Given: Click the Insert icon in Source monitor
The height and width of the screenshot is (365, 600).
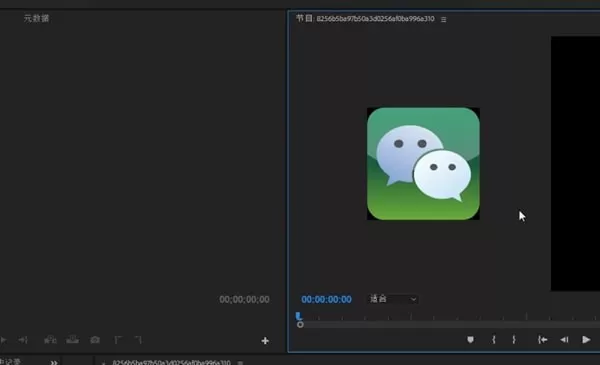Looking at the screenshot, I should pyautogui.click(x=50, y=340).
